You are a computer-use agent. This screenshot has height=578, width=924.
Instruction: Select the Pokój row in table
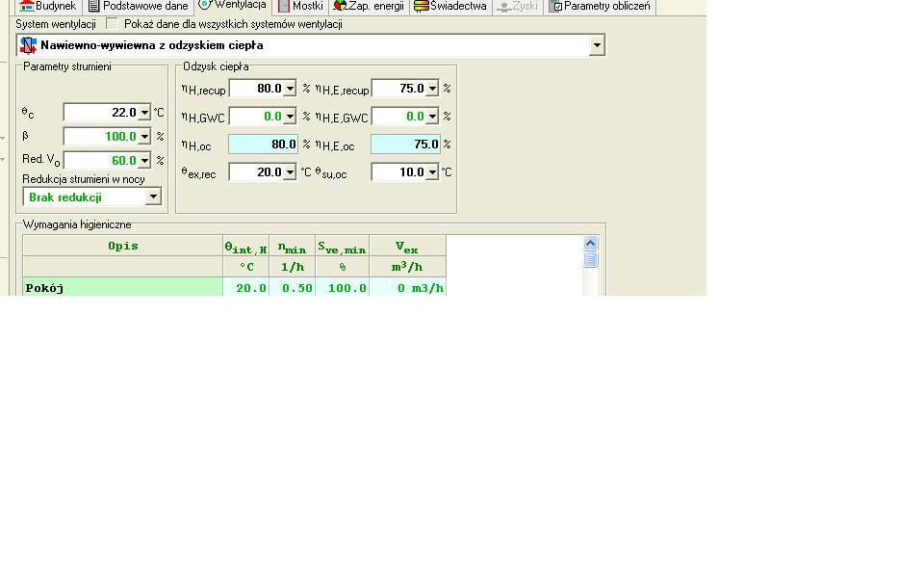(122, 288)
